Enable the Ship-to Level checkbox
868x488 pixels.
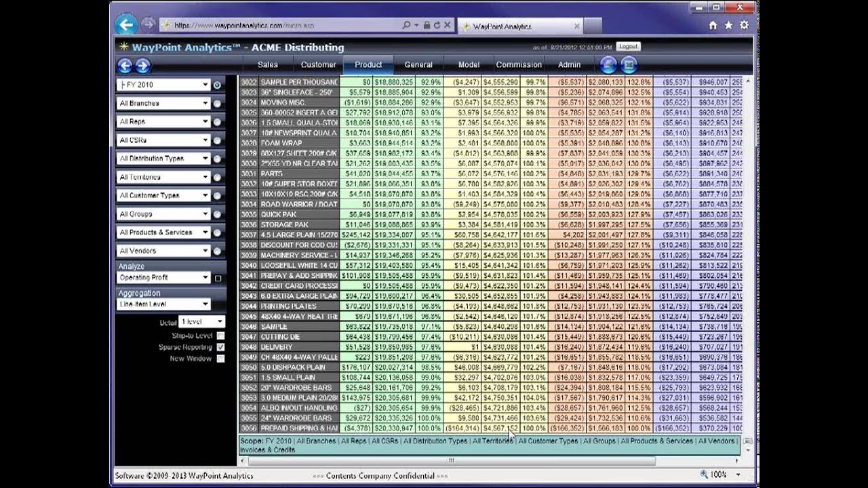(220, 335)
